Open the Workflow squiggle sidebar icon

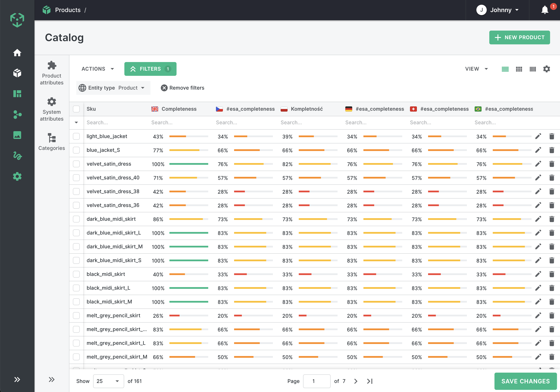17,156
